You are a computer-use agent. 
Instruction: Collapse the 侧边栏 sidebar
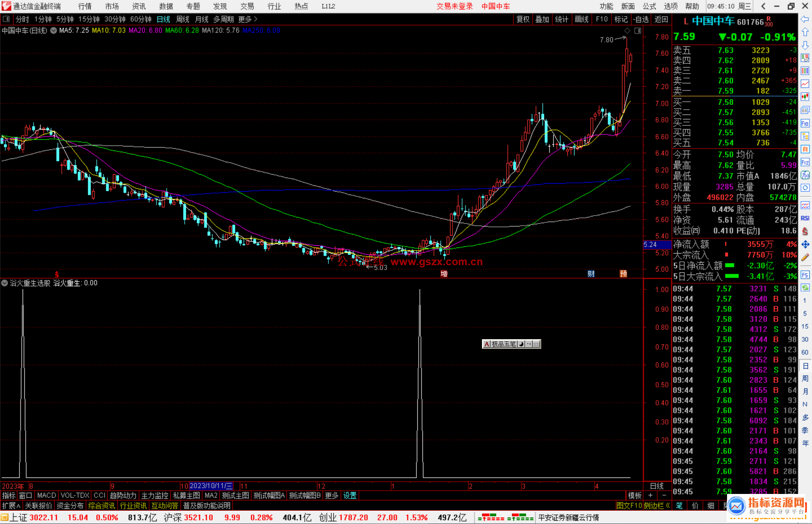(x=657, y=506)
